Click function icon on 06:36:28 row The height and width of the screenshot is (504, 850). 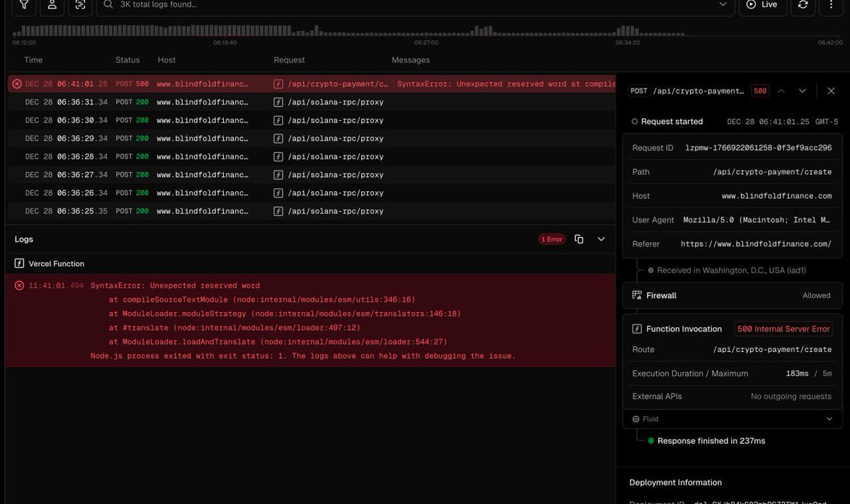[279, 156]
